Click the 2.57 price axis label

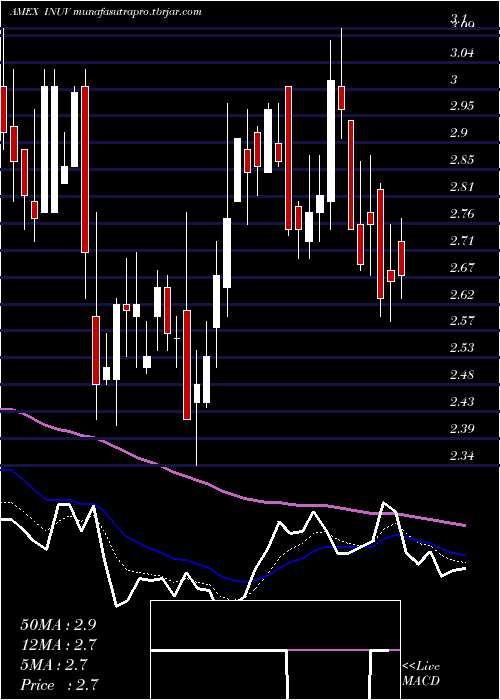(x=462, y=321)
